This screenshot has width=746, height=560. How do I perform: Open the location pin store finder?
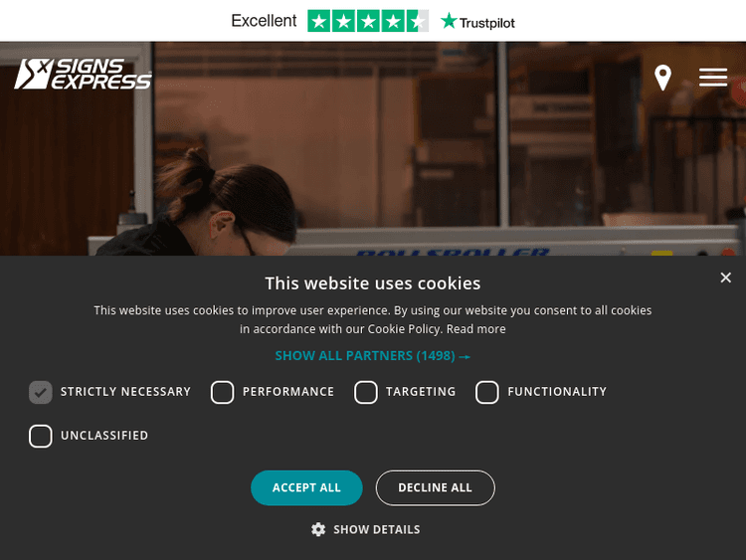point(662,78)
